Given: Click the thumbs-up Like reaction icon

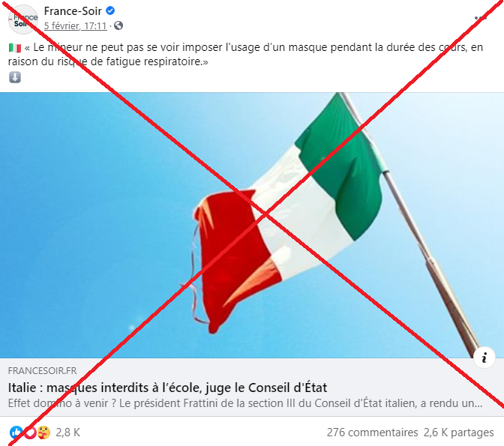Looking at the screenshot, I should [x=16, y=433].
